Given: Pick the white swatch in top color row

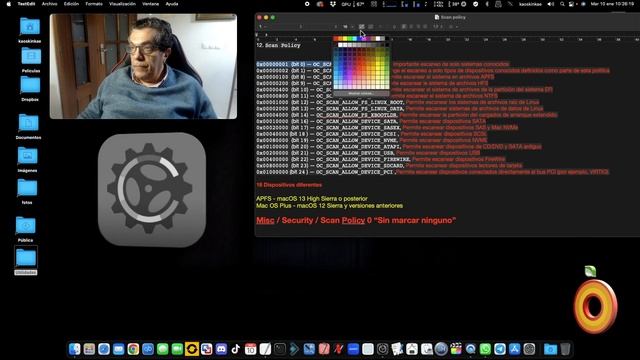Looking at the screenshot, I should tap(378, 39).
